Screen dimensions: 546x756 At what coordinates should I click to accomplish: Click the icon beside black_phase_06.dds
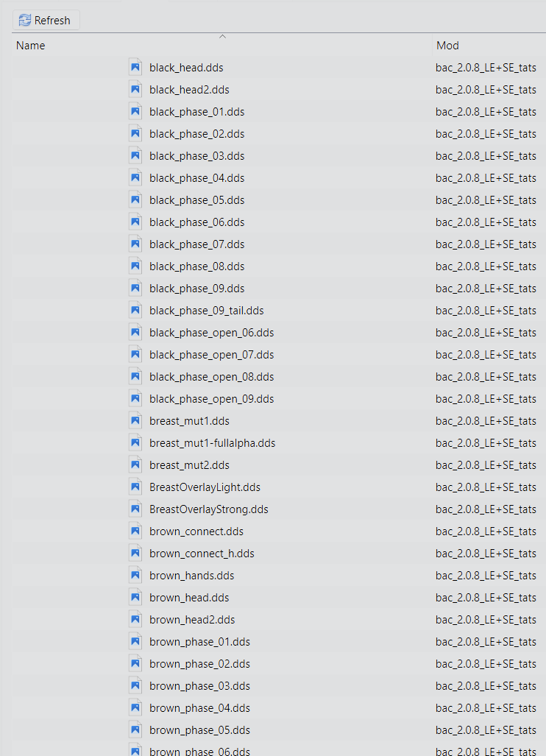tap(135, 222)
